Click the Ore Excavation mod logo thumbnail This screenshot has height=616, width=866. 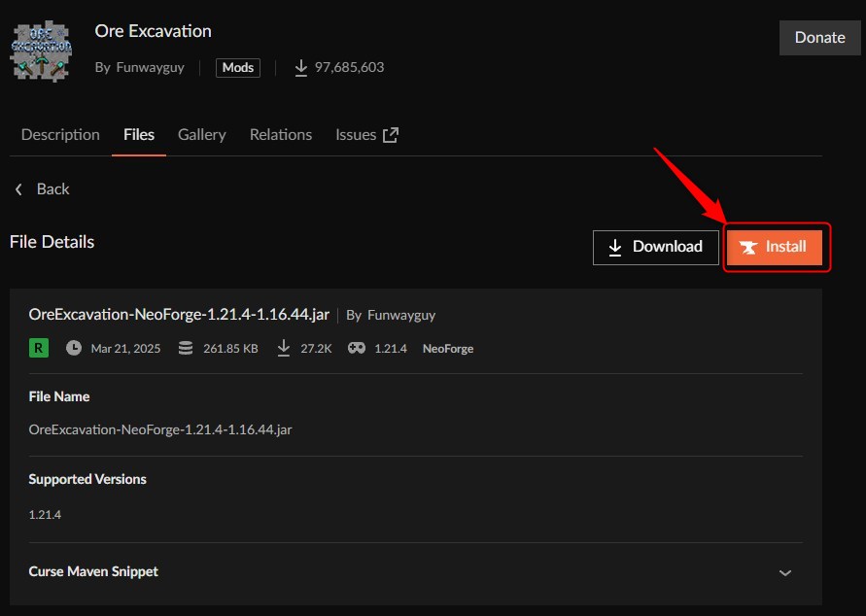(x=42, y=51)
